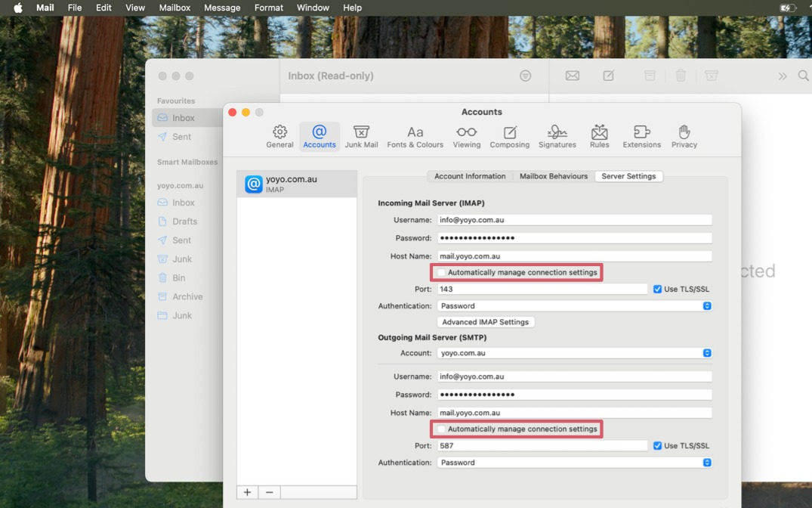Click the search magnifier in Mail window
812x508 pixels.
[803, 76]
